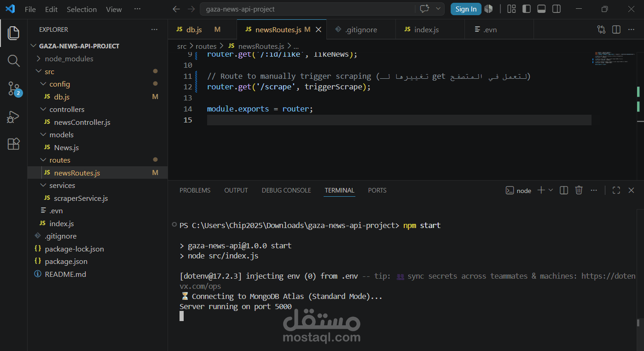Screen dimensions: 644x351
Task: Open Run and Debug view
Action: tap(14, 117)
